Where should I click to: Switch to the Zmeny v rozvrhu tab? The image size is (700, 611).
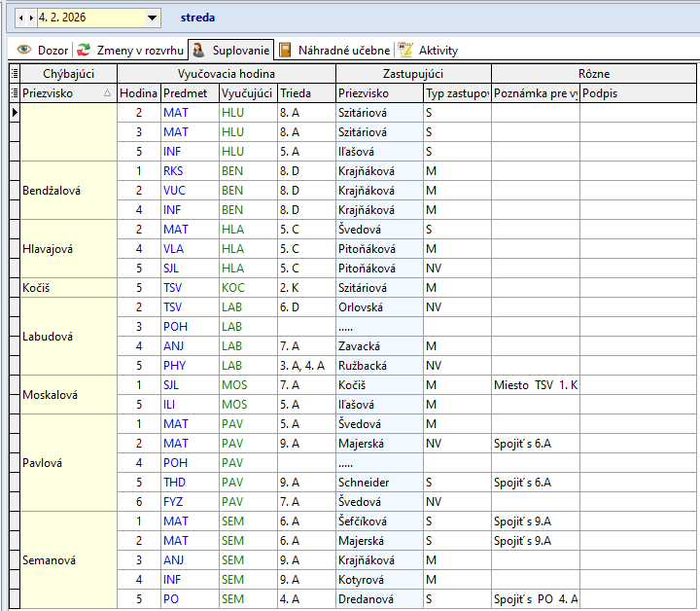click(138, 50)
